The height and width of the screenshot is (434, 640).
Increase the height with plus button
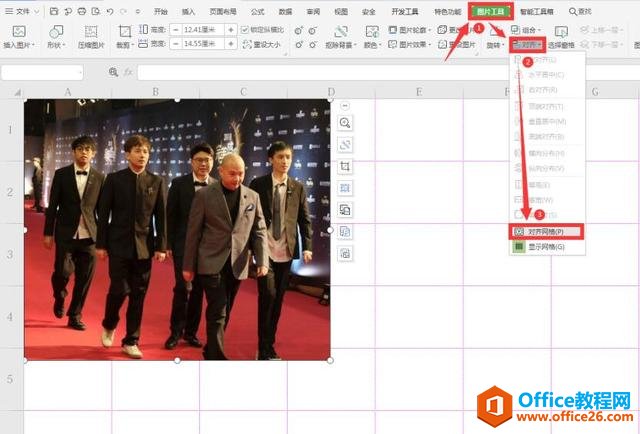coord(231,29)
